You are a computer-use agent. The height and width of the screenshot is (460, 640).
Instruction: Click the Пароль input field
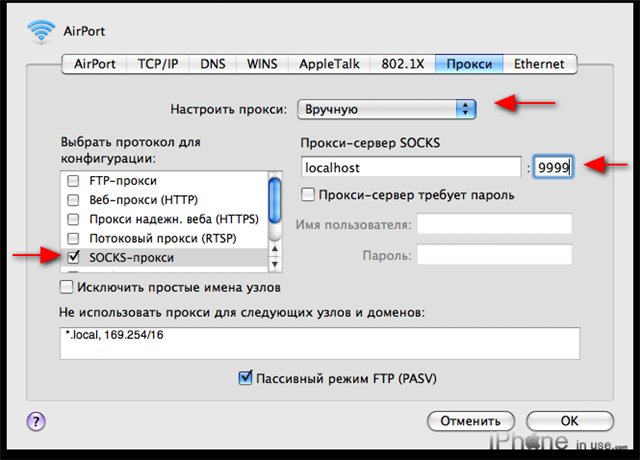(x=495, y=255)
